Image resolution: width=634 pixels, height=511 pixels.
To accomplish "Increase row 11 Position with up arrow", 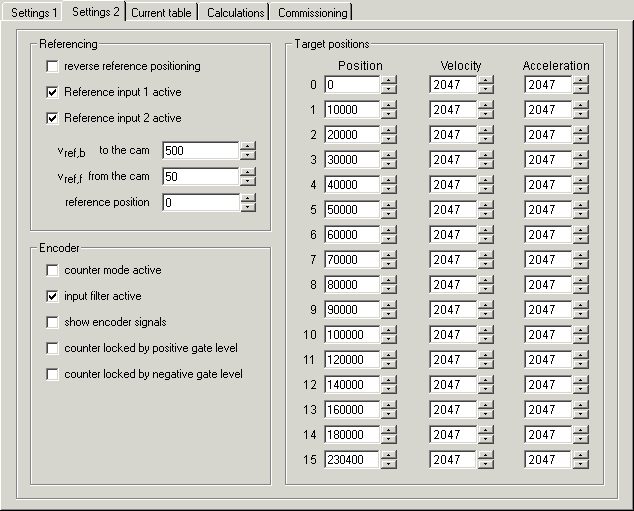I will coord(389,355).
